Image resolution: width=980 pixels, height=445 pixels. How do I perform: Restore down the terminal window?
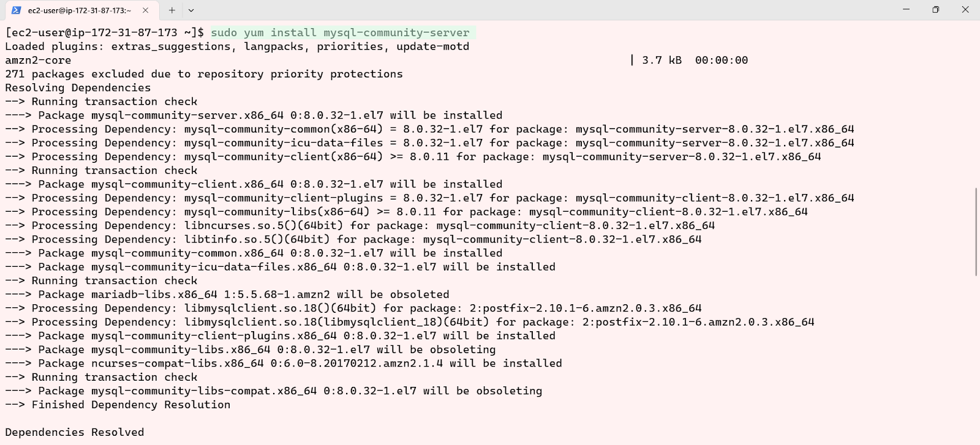935,10
